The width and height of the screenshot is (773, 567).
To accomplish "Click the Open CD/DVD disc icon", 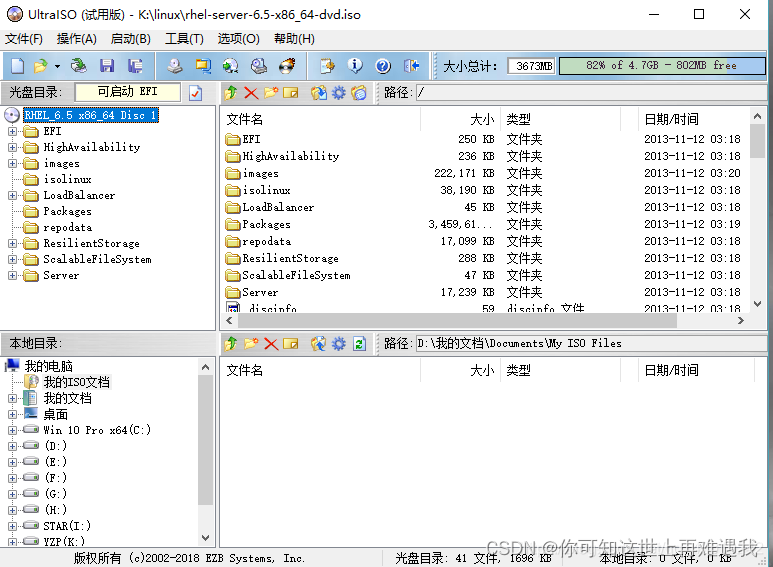I will pyautogui.click(x=78, y=66).
